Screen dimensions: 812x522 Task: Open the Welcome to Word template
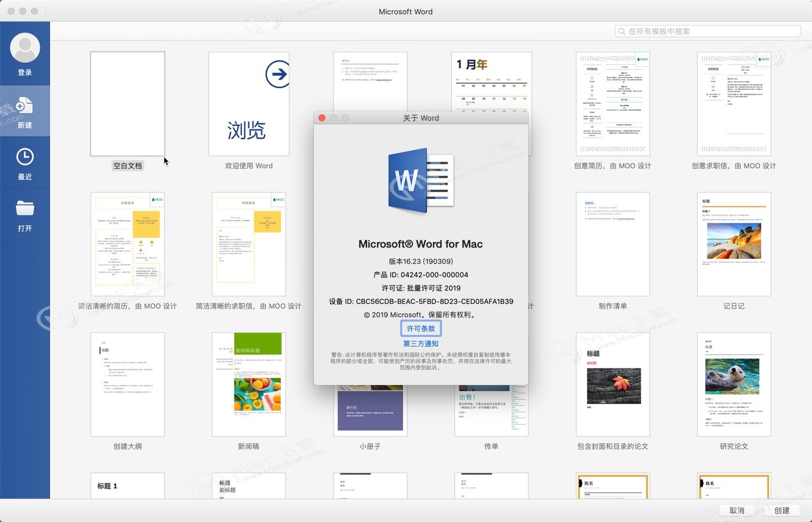click(249, 104)
